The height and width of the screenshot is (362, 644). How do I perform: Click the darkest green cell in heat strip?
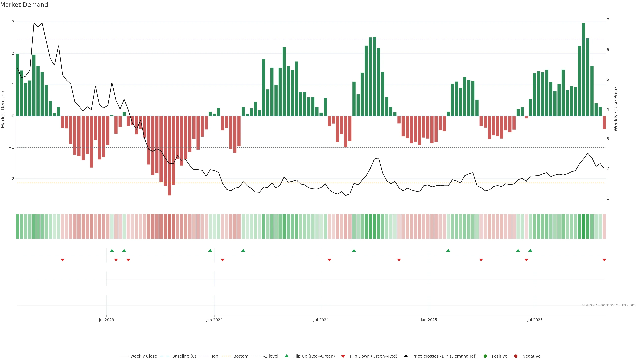(x=583, y=226)
